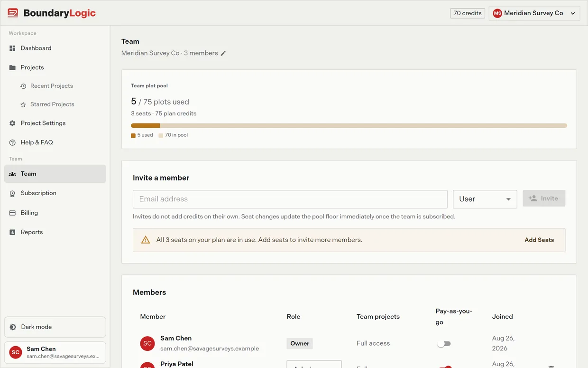The height and width of the screenshot is (368, 588).
Task: Open Billing card icon
Action: [12, 213]
